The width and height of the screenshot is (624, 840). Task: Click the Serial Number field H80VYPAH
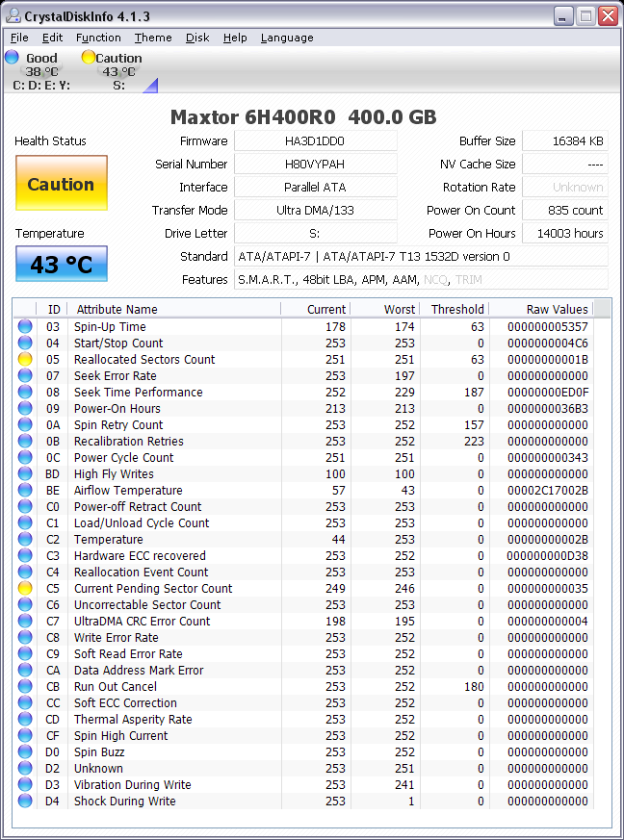pos(315,164)
